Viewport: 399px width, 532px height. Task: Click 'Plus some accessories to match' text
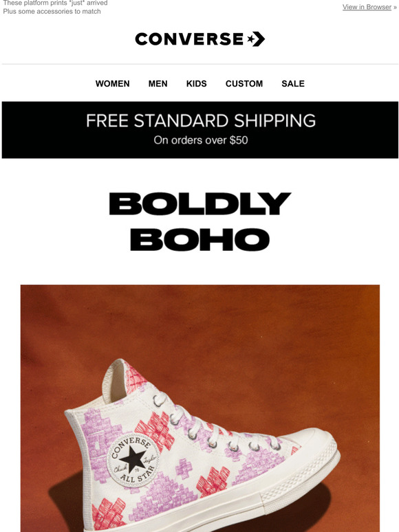(x=52, y=11)
